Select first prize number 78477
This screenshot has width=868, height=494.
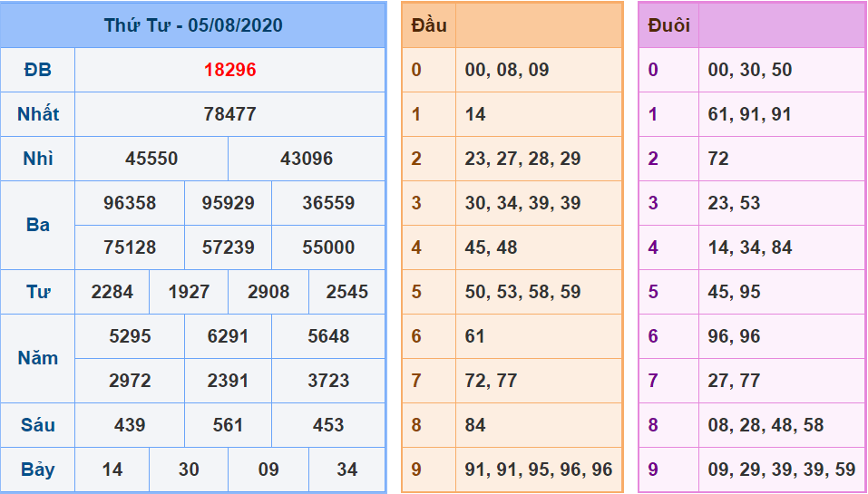point(230,114)
